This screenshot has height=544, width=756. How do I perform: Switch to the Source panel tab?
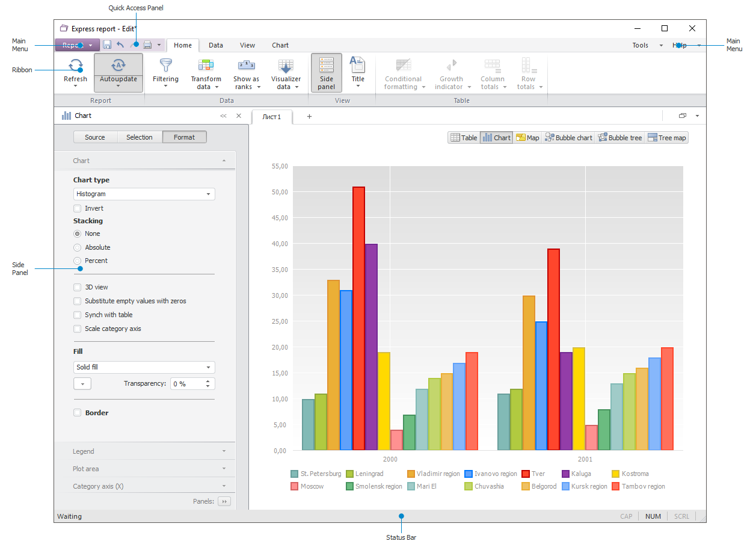pyautogui.click(x=95, y=137)
